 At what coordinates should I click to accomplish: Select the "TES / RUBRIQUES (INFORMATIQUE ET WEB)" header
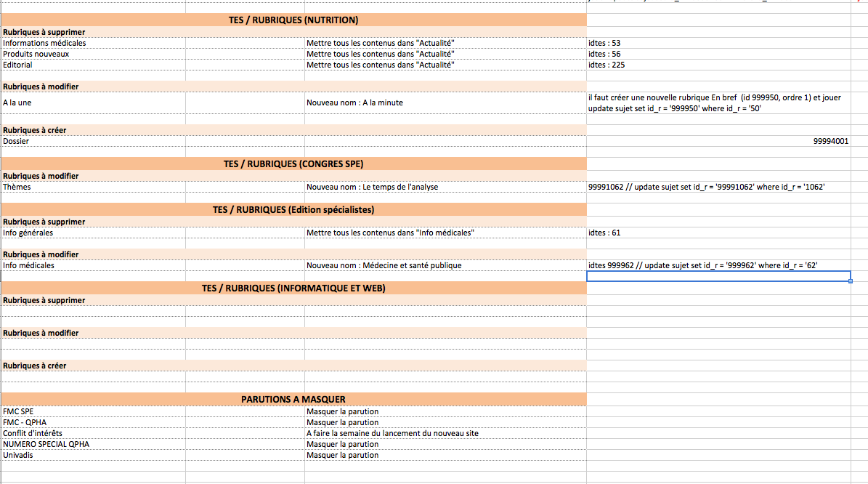coord(293,289)
